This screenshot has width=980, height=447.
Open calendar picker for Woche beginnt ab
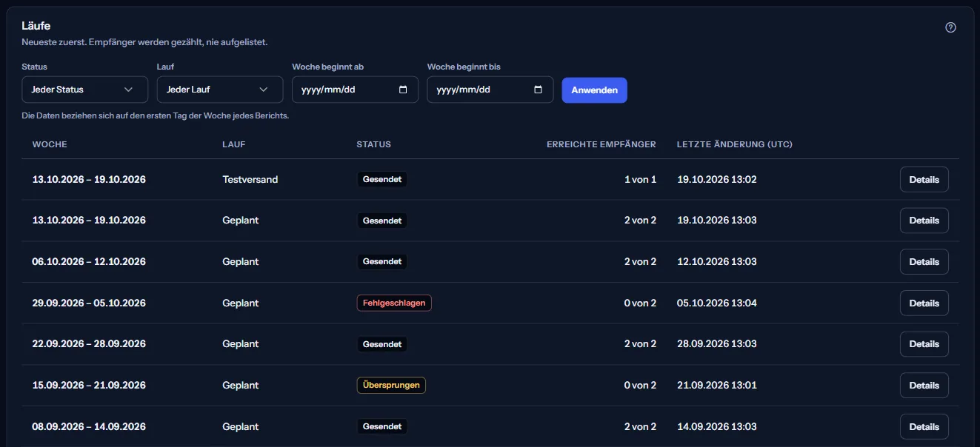[x=403, y=90]
